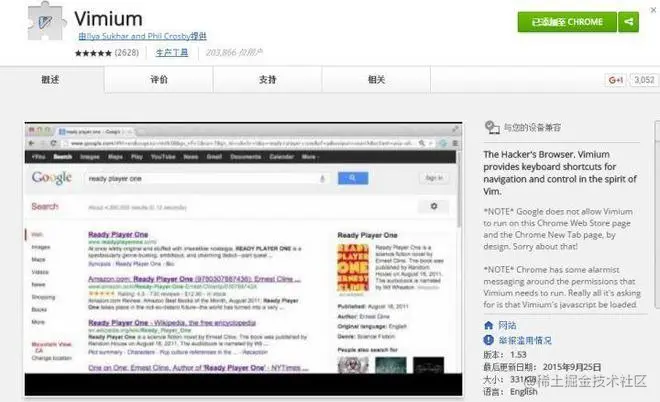Click the Google logo in the screenshot
This screenshot has width=660, height=402.
(52, 178)
